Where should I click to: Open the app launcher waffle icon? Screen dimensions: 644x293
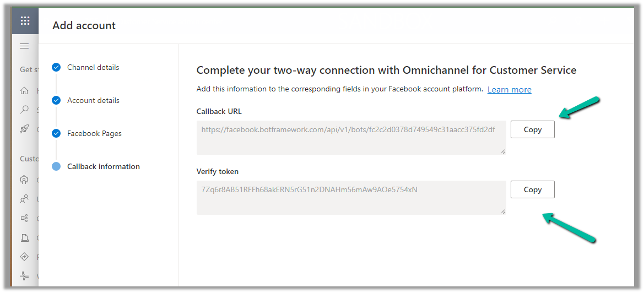point(25,21)
